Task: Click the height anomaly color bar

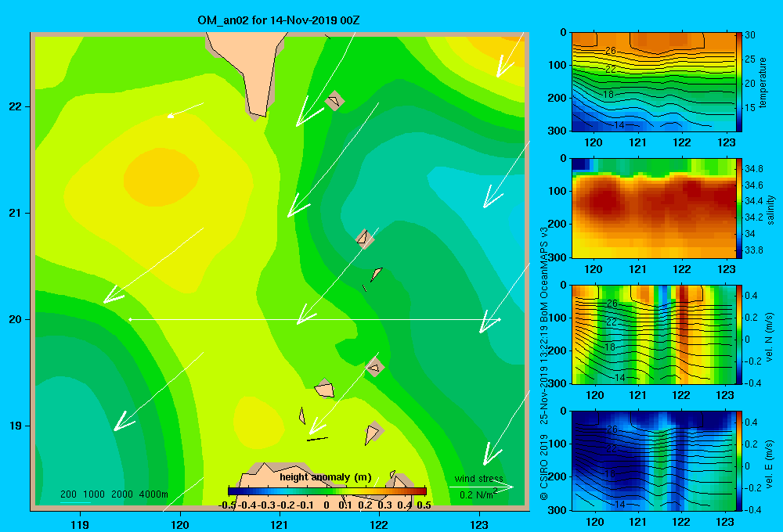Action: 327,491
